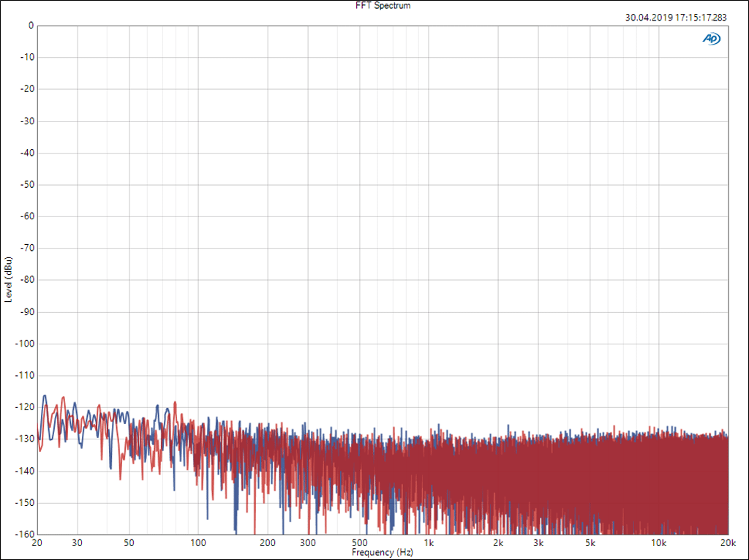The width and height of the screenshot is (749, 560).
Task: Click the 0 tick label on Y-axis
Action: point(31,26)
